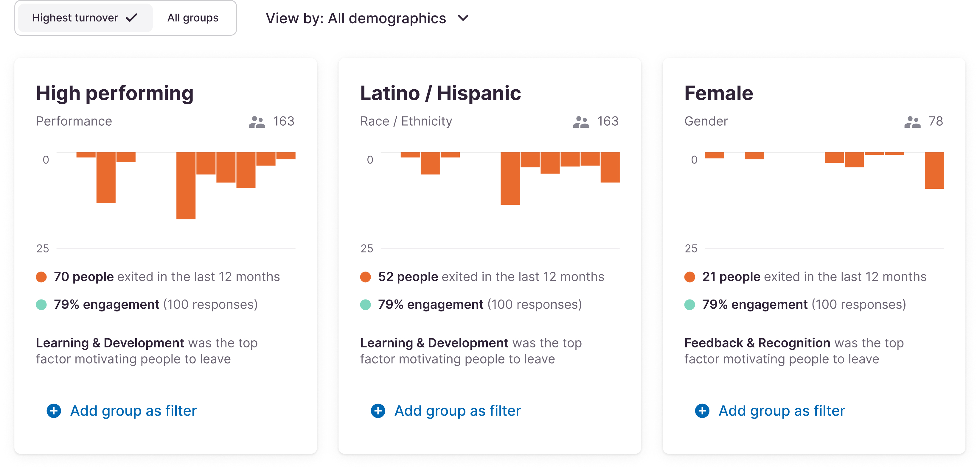
Task: Click plus icon on High performing card
Action: [54, 411]
